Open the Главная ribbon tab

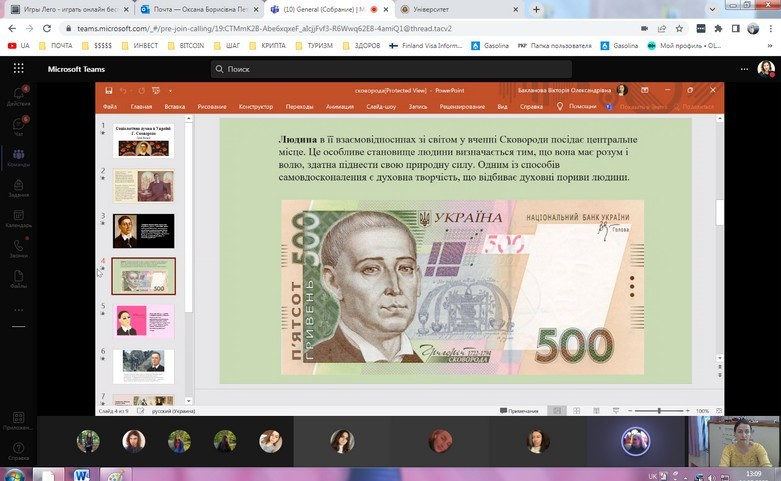click(141, 107)
